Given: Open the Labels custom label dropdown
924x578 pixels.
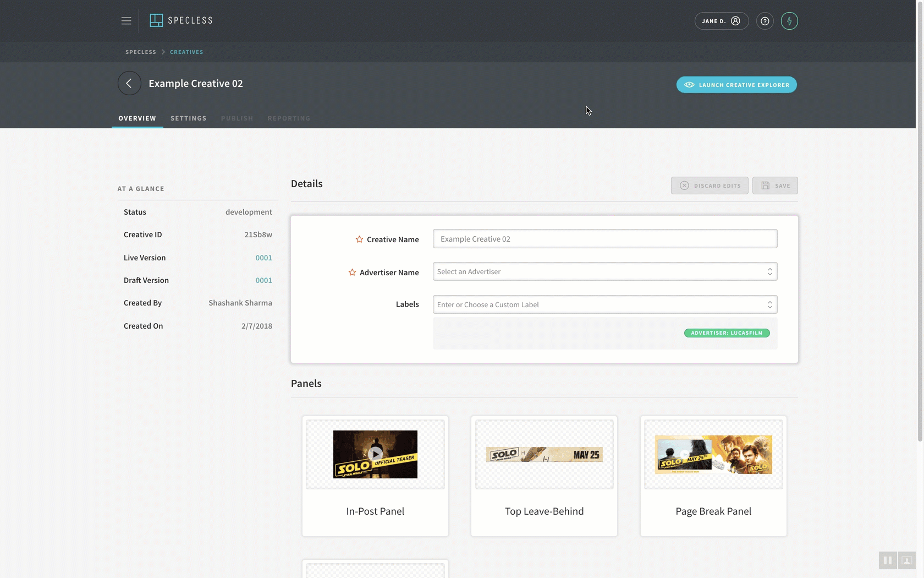Looking at the screenshot, I should coord(605,304).
